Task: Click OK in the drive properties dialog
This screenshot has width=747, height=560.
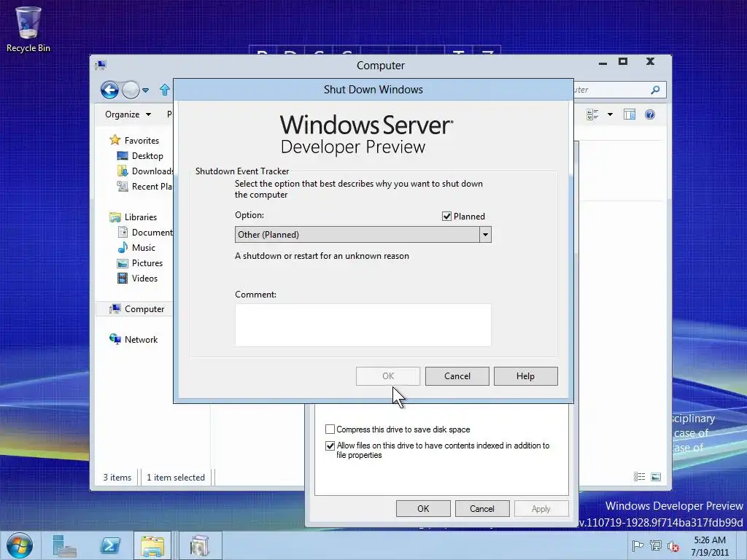Action: pos(423,508)
